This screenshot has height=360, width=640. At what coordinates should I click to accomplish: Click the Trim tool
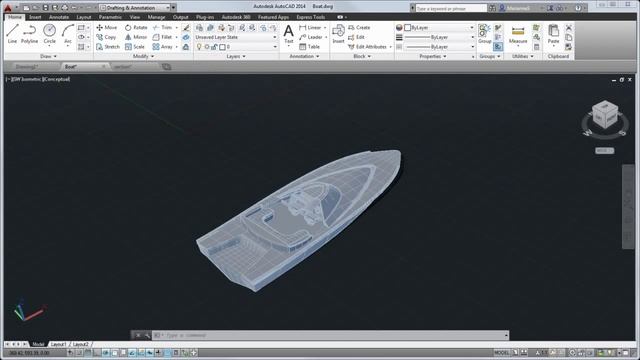(x=162, y=27)
